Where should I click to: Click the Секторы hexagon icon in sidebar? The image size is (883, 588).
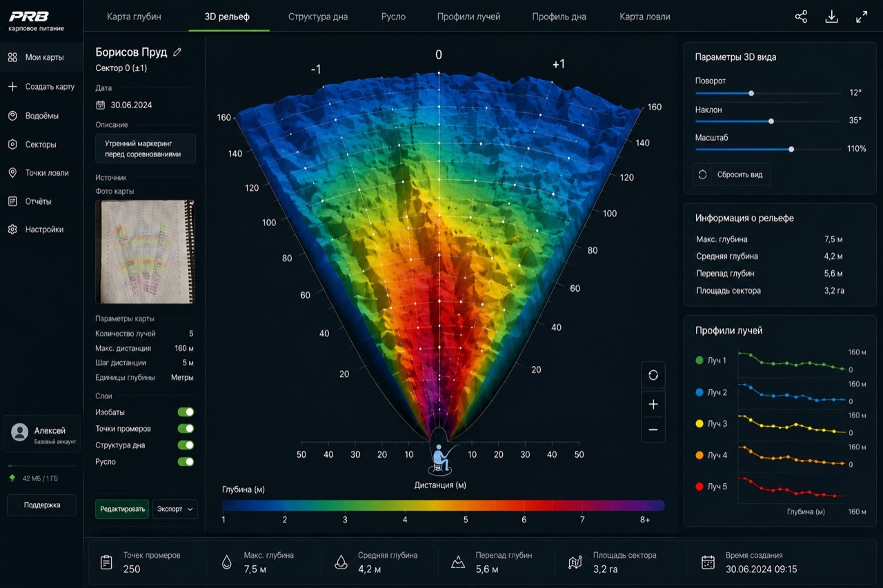[12, 145]
